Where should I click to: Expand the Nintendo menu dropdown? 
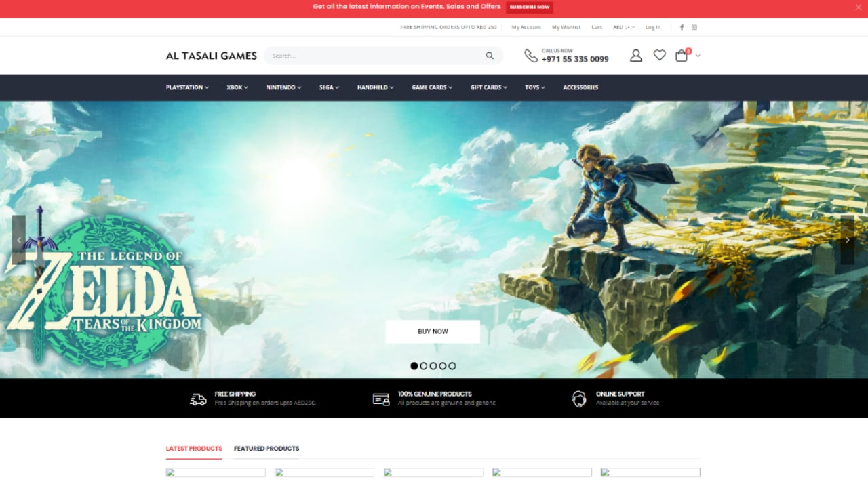pos(283,87)
